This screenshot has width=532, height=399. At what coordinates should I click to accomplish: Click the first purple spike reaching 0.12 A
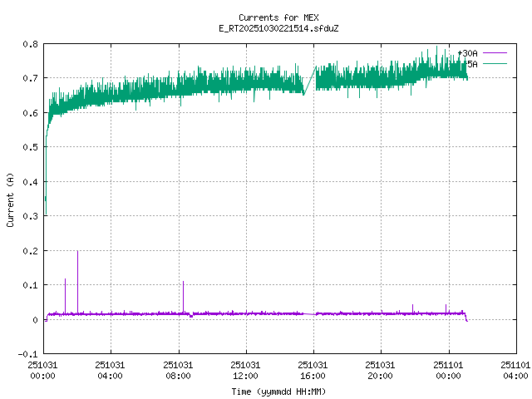tap(65, 281)
